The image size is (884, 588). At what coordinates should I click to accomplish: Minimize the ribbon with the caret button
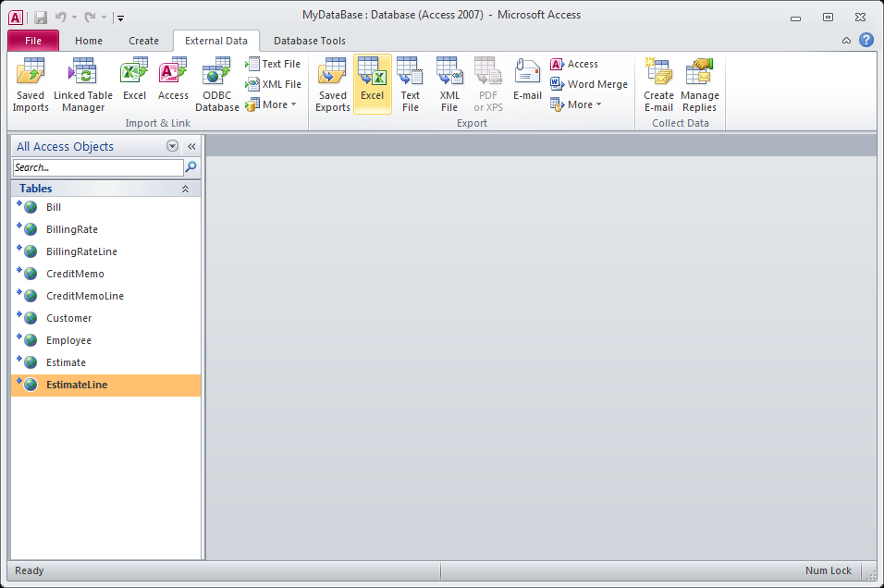(846, 40)
